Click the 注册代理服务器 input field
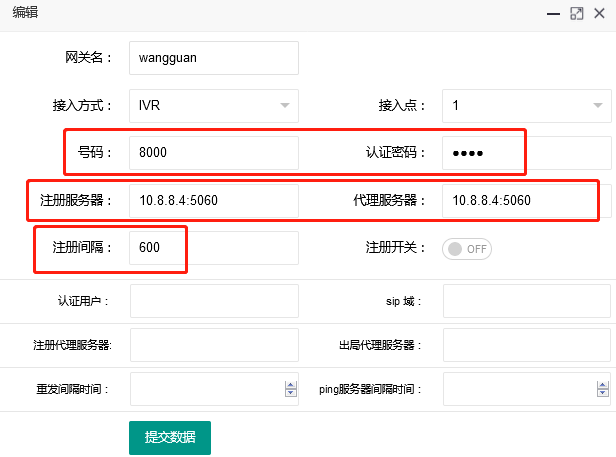616x457 pixels. pyautogui.click(x=213, y=345)
